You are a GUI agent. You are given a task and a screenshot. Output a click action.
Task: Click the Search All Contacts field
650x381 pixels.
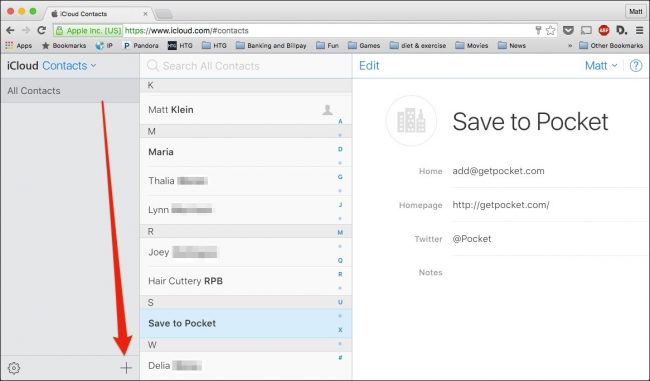coord(245,66)
